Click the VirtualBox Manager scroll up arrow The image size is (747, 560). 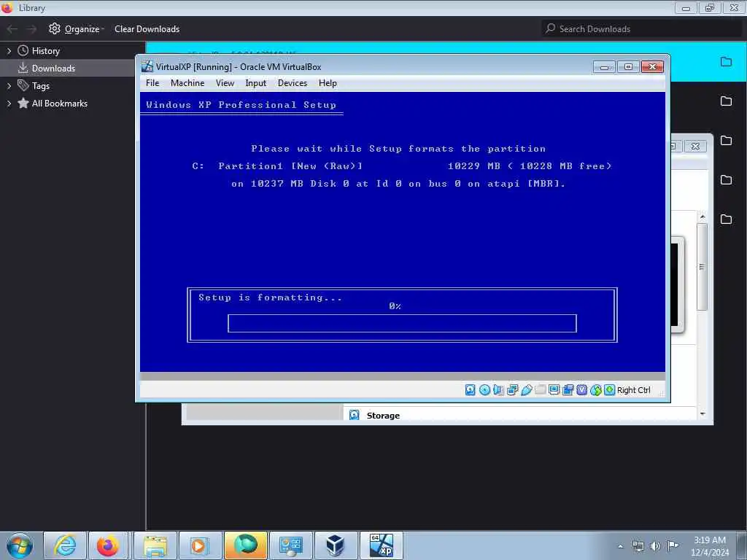pos(703,217)
